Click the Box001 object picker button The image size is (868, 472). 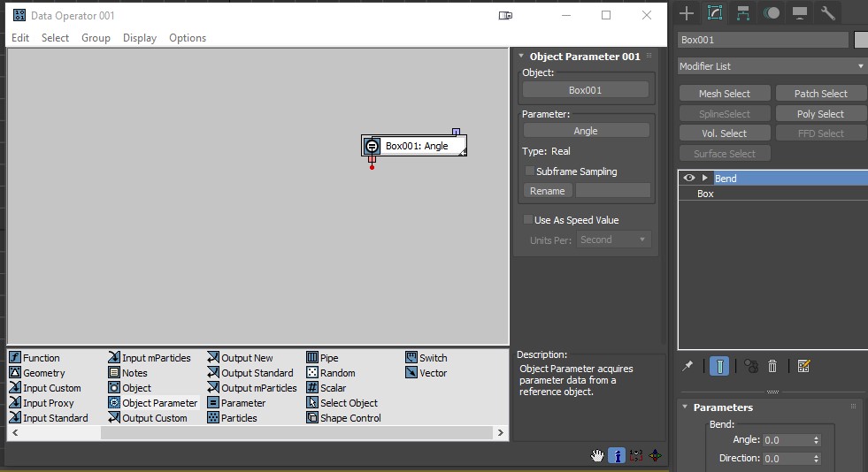pos(585,90)
